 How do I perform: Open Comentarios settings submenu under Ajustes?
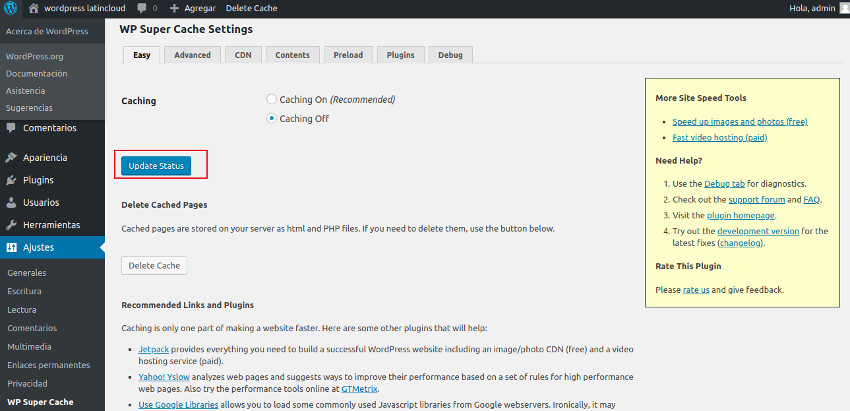point(32,328)
